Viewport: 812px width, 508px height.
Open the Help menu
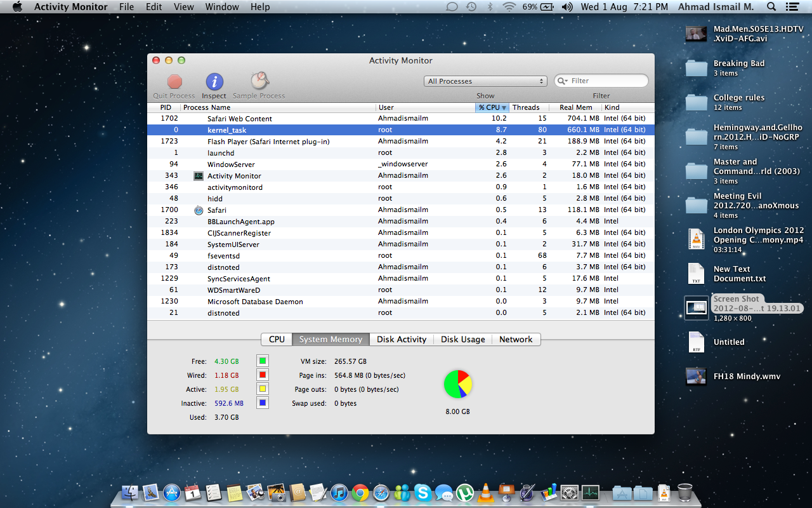coord(260,7)
